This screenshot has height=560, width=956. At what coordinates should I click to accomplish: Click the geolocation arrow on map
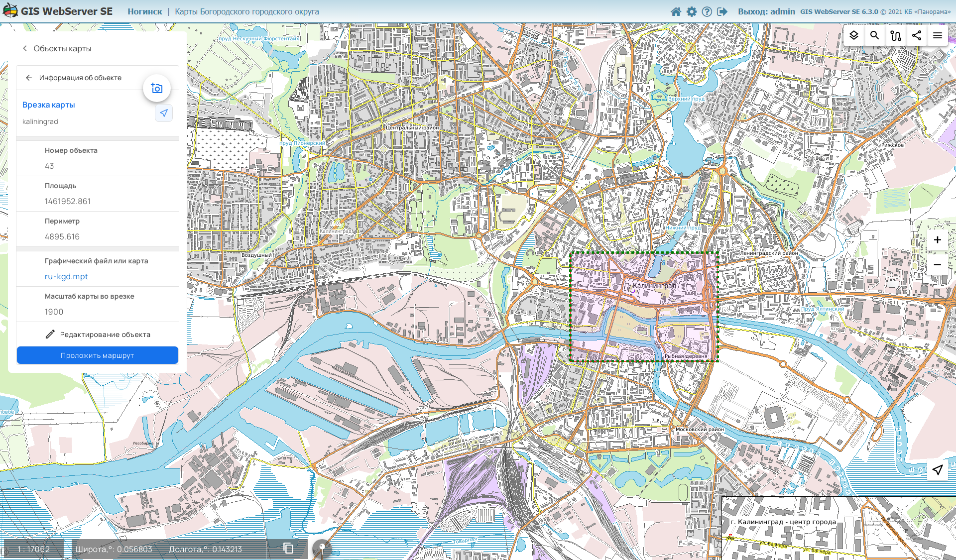click(937, 470)
